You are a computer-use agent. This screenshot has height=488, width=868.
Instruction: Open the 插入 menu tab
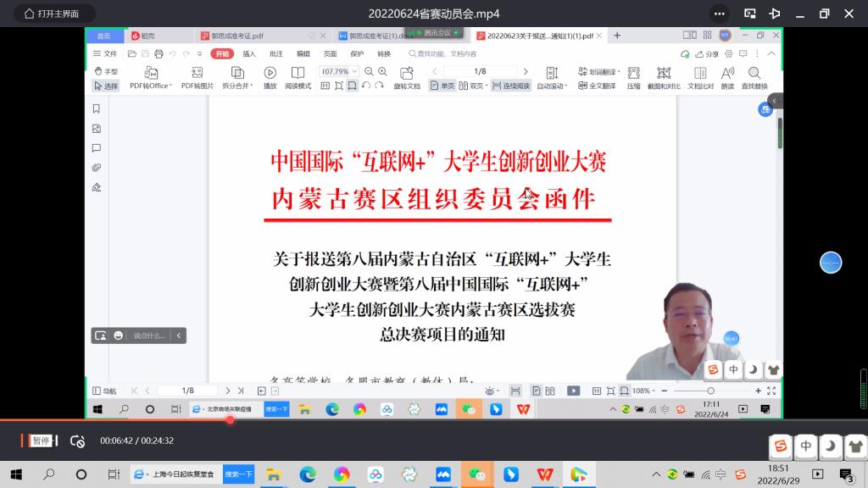249,53
